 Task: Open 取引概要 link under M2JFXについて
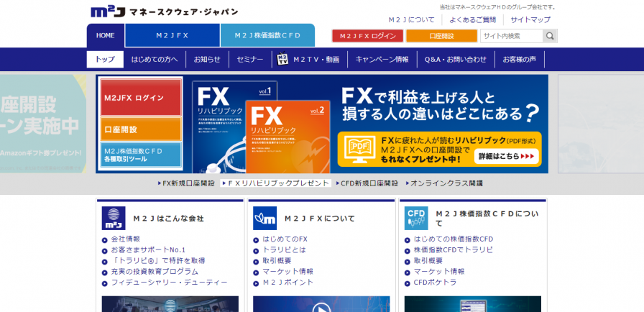click(x=277, y=261)
